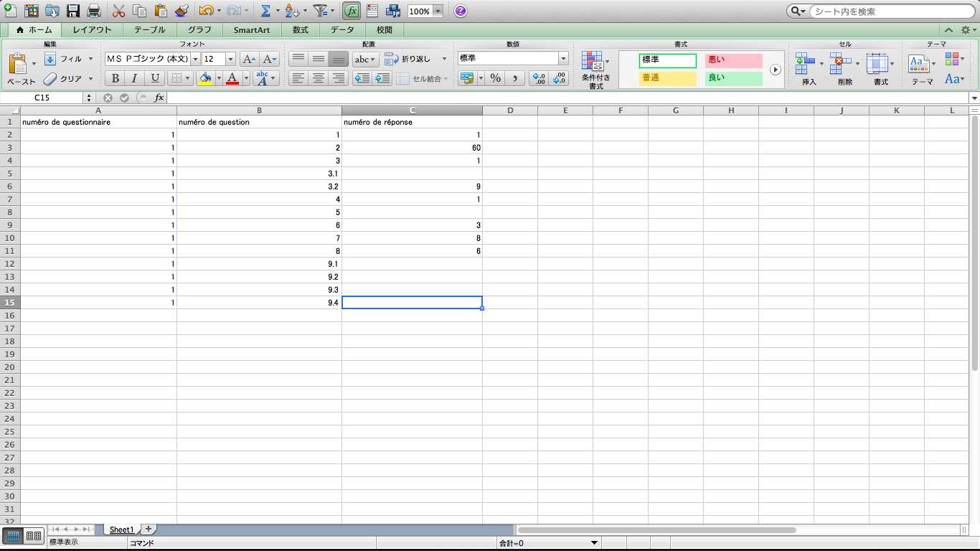980x551 pixels.
Task: Toggle italic formatting
Action: (x=134, y=79)
